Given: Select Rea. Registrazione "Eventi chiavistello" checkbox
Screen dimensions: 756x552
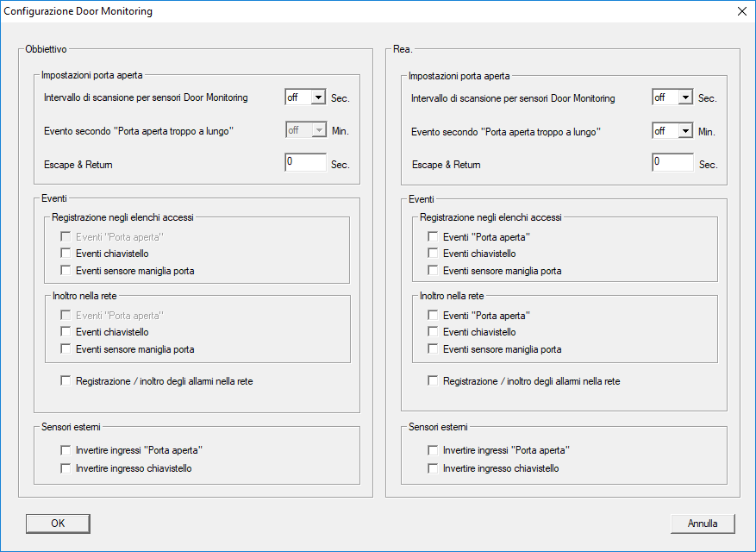Looking at the screenshot, I should point(434,254).
